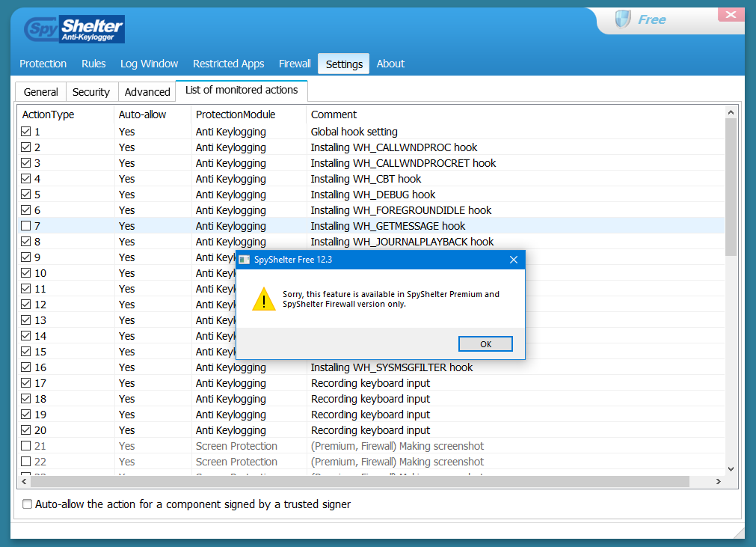Image resolution: width=756 pixels, height=547 pixels.
Task: Click horizontal scrollbar right arrow
Action: [719, 481]
